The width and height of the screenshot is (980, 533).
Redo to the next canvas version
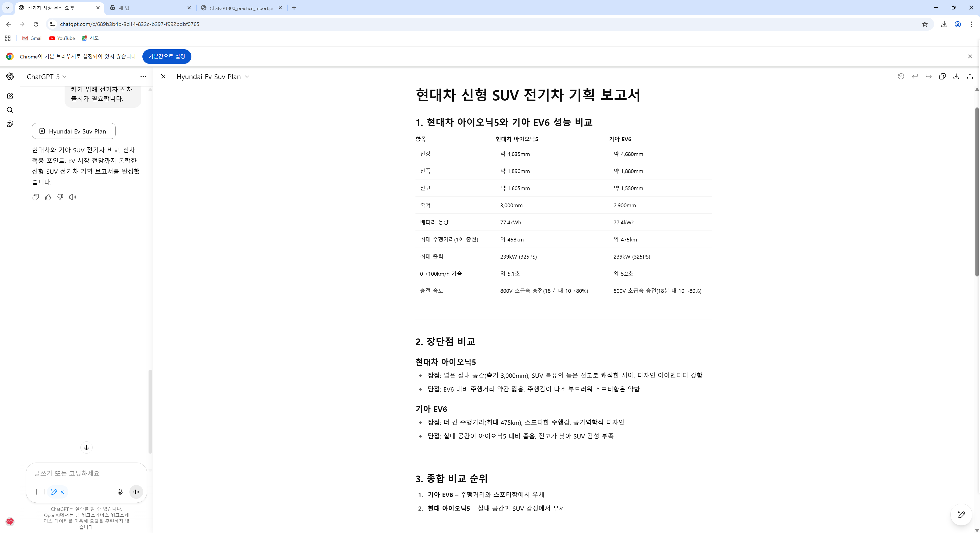pyautogui.click(x=929, y=77)
